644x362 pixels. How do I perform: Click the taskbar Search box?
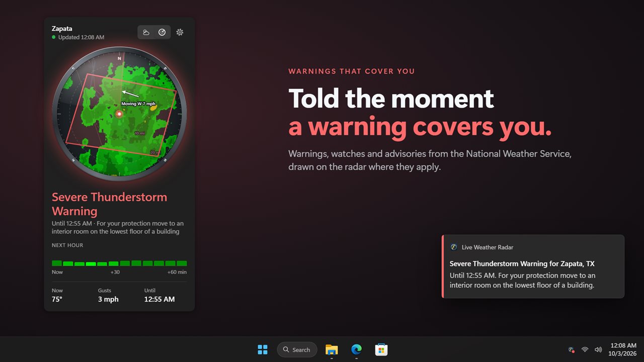point(297,349)
